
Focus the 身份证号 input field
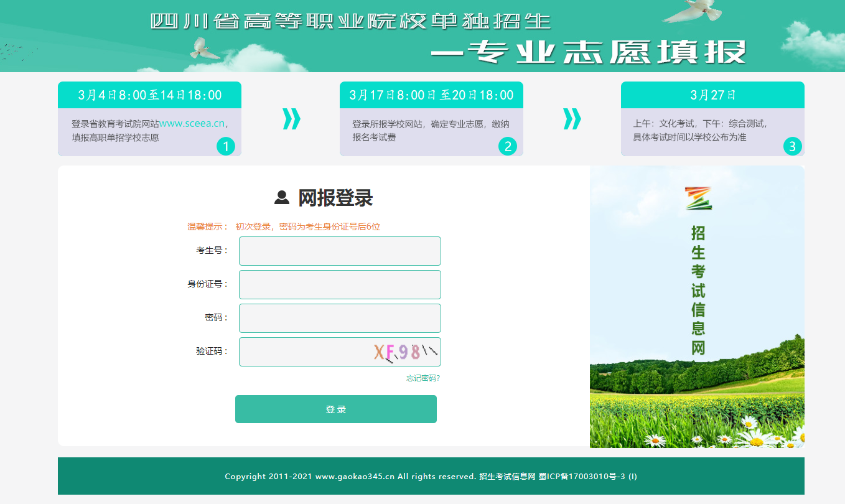tap(340, 284)
